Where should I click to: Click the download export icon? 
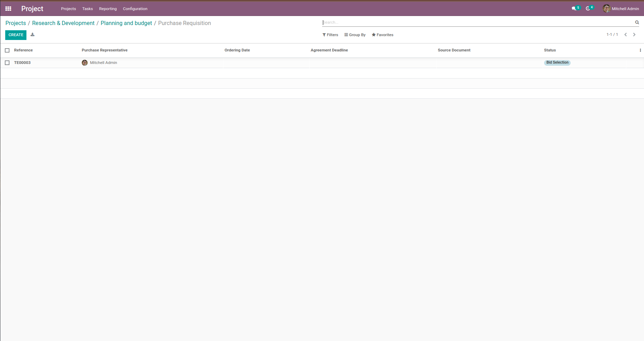pyautogui.click(x=33, y=35)
